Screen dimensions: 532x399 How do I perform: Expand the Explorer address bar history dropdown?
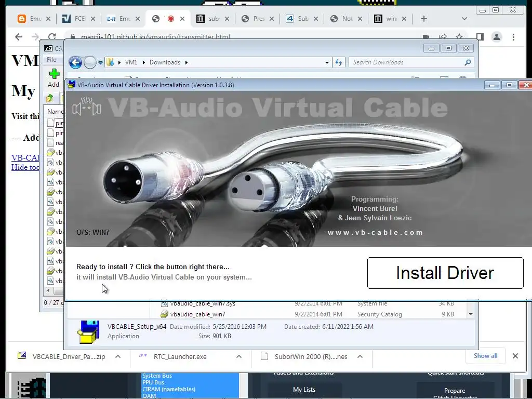(x=327, y=62)
